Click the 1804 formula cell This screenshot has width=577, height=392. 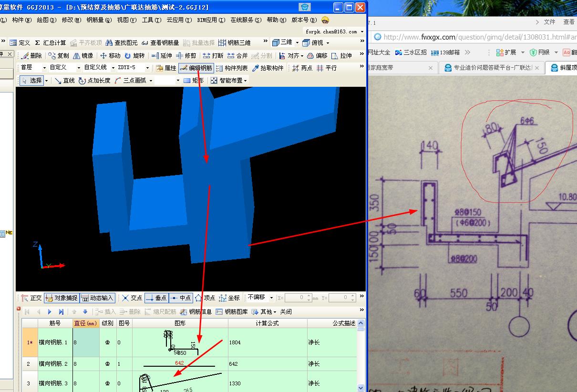268,342
